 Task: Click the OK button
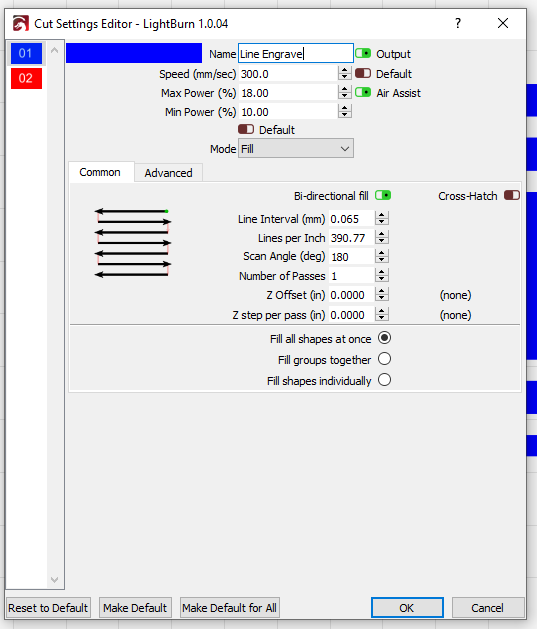point(407,608)
